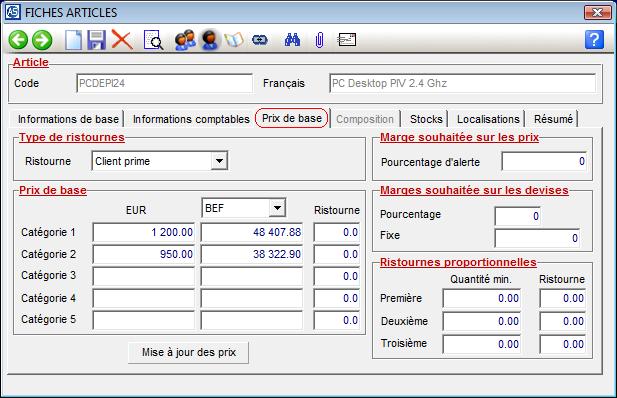Viewport: 617px width, 398px height.
Task: Click the chain link icon
Action: 260,40
